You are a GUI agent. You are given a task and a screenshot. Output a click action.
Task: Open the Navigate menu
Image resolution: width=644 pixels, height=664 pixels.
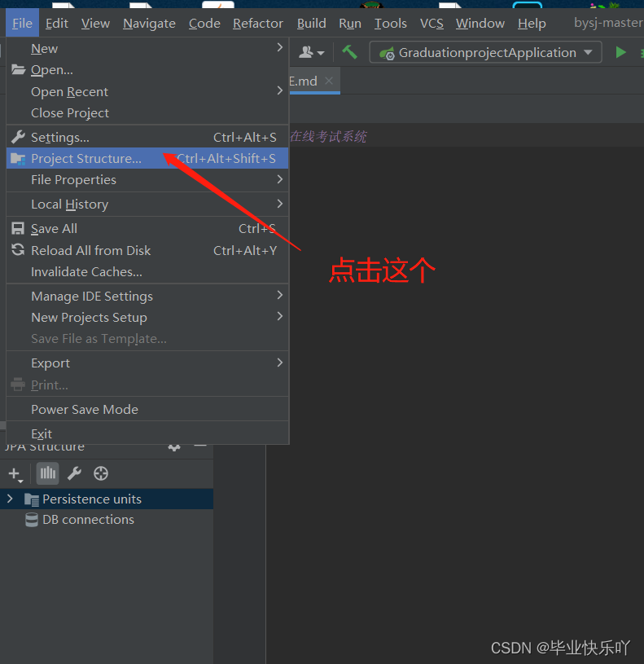point(149,24)
